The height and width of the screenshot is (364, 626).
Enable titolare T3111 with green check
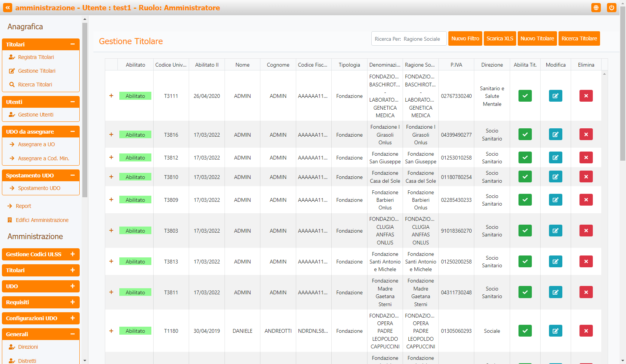pos(525,96)
